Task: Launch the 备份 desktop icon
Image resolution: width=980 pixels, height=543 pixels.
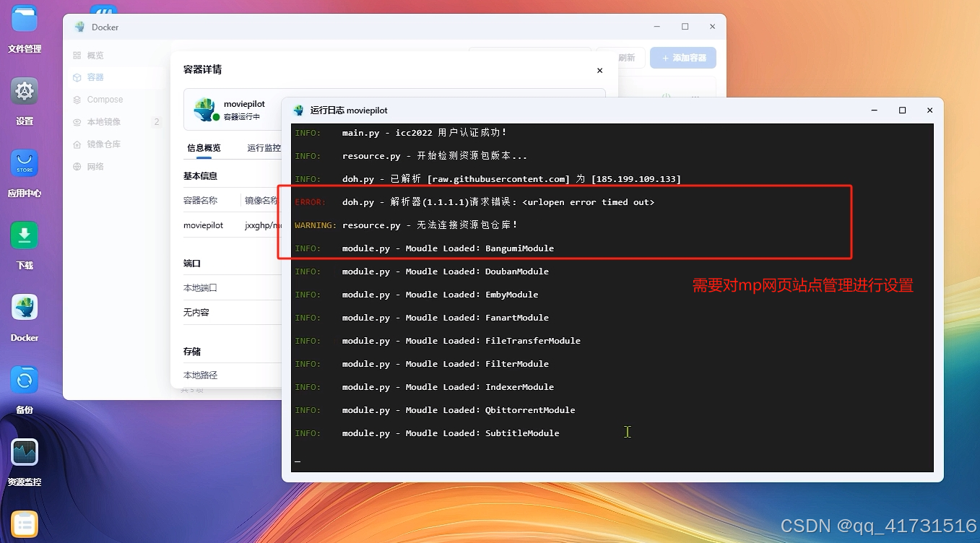Action: click(x=25, y=380)
